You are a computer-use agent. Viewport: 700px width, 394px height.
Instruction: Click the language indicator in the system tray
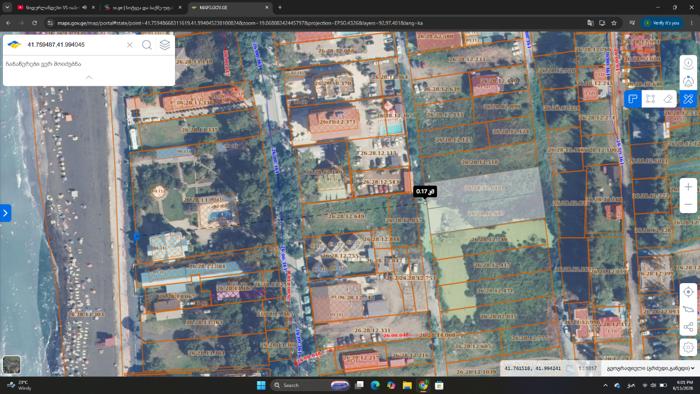point(631,385)
